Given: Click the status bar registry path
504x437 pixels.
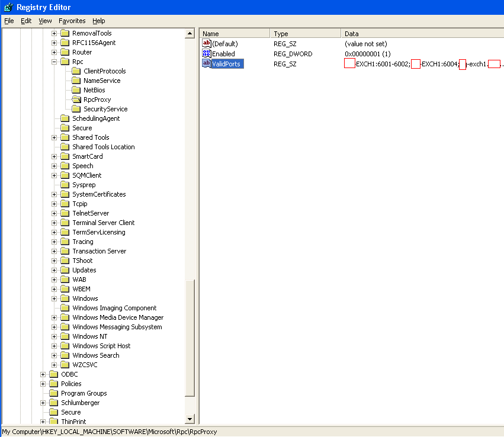Looking at the screenshot, I should pyautogui.click(x=110, y=432).
